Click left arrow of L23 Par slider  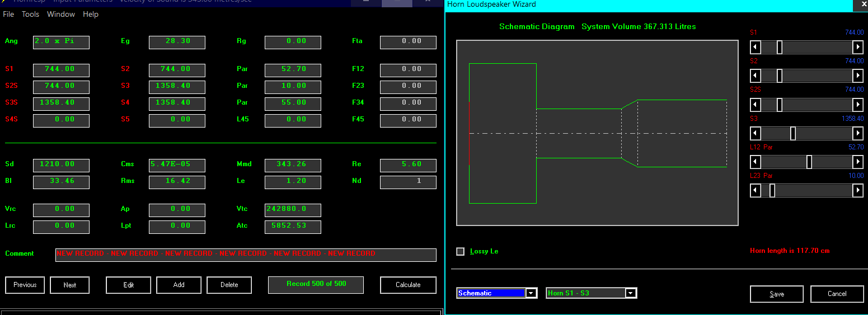pos(756,191)
